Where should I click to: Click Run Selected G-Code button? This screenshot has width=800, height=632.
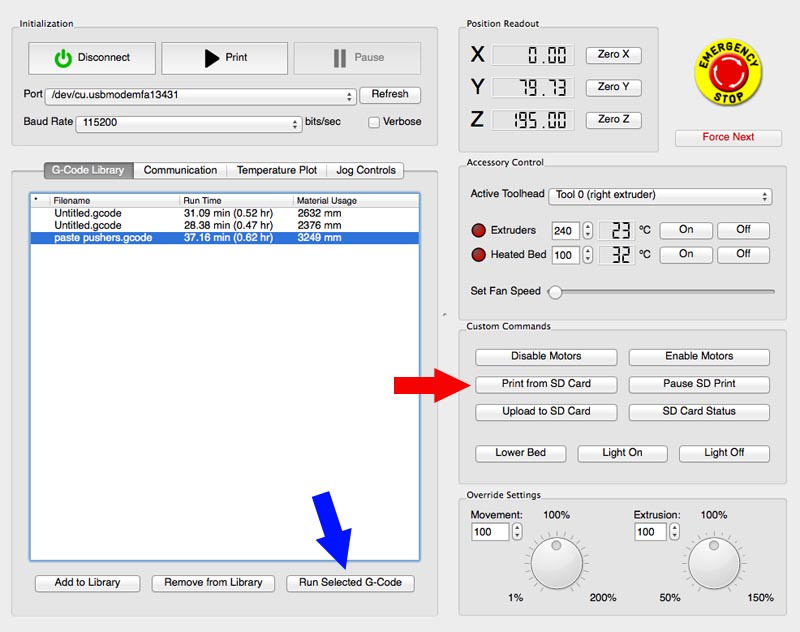350,582
